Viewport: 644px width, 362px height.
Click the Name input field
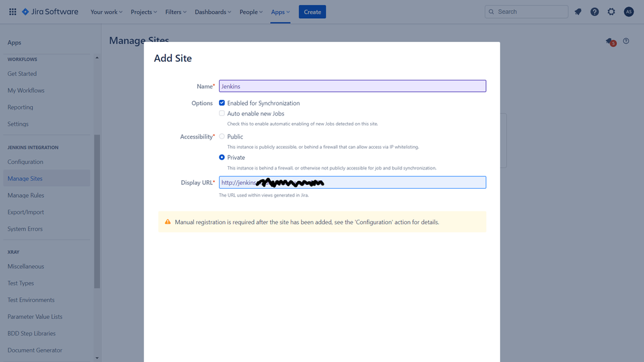pos(353,86)
